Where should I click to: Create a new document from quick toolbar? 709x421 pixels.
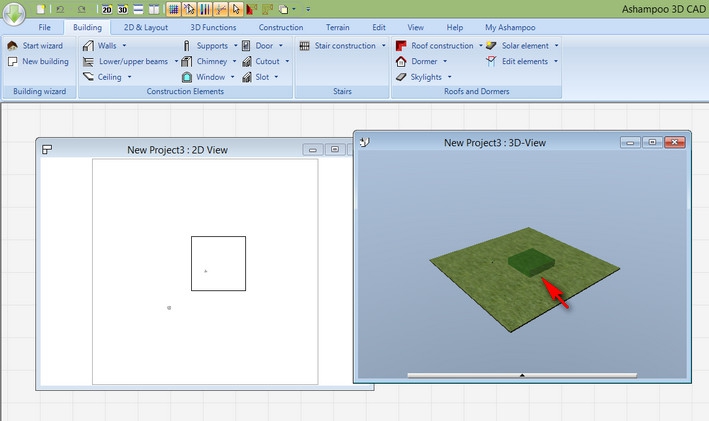41,9
